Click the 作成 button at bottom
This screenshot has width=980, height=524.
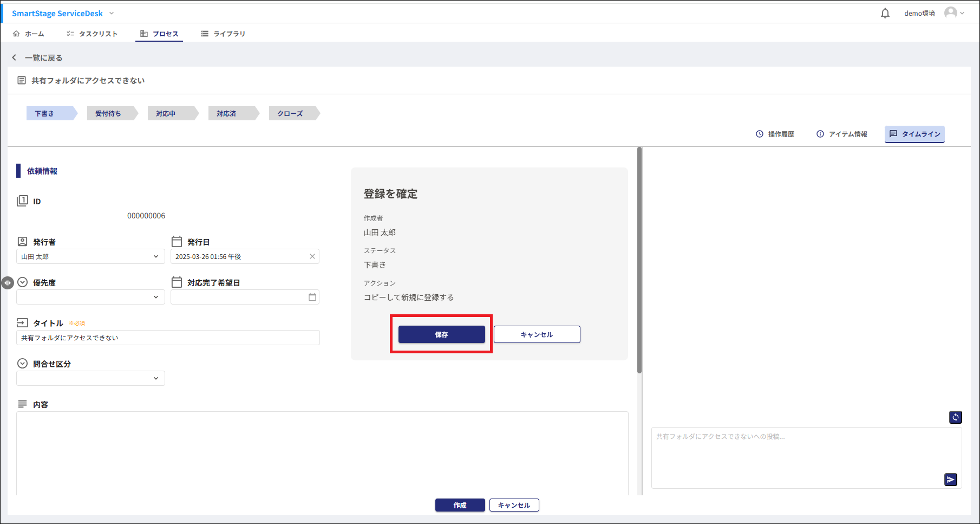coord(460,505)
